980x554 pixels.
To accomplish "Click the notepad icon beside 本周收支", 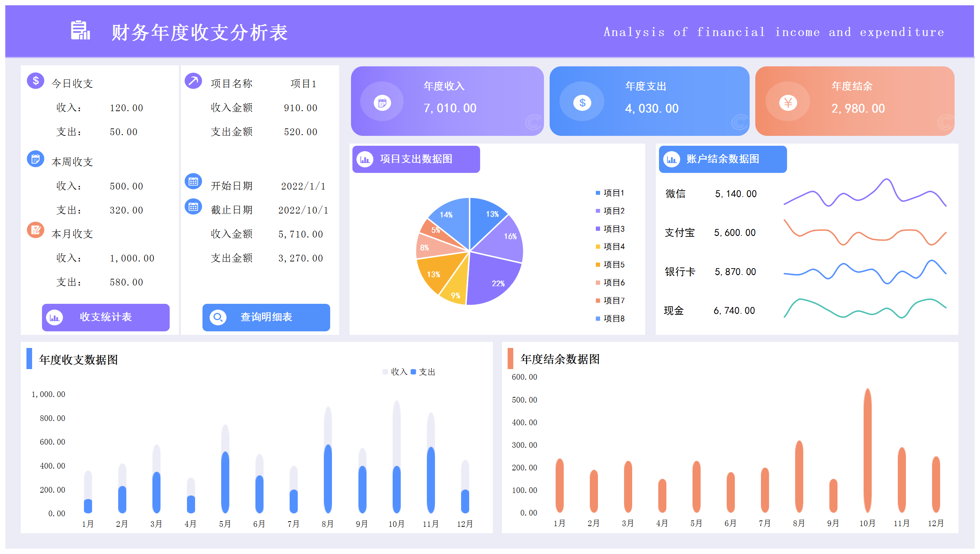I will [35, 159].
